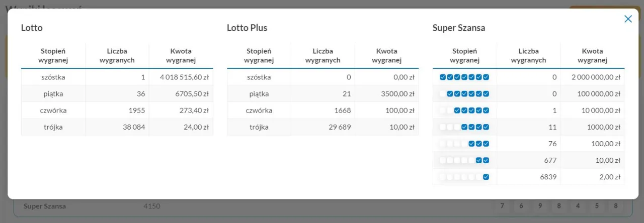Image resolution: width=644 pixels, height=223 pixels.
Task: Select the Lotto "trójka" row label
Action: click(x=53, y=127)
